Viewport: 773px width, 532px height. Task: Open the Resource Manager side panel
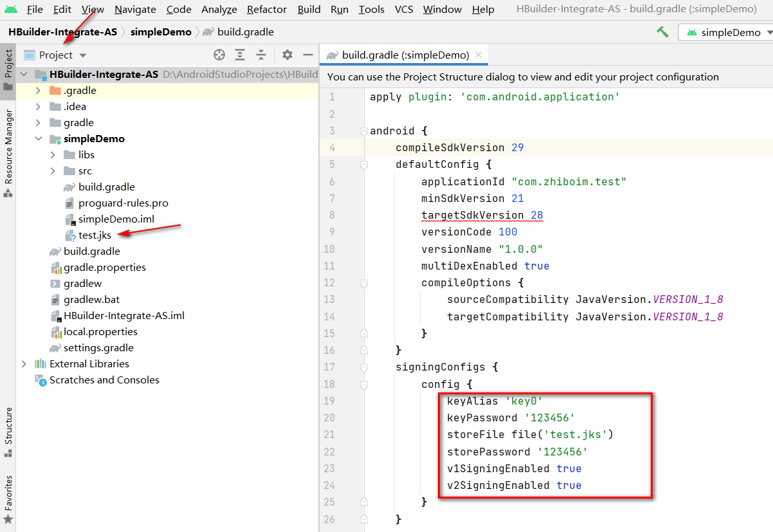coord(8,151)
